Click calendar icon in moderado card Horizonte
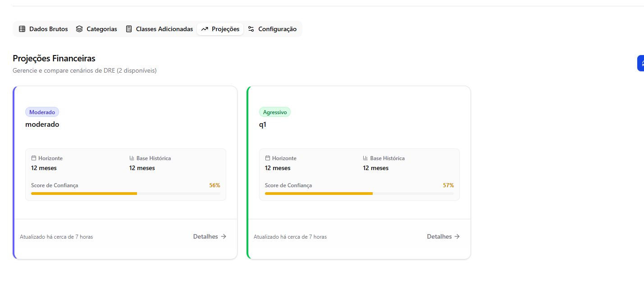This screenshot has height=300, width=644. tap(34, 158)
